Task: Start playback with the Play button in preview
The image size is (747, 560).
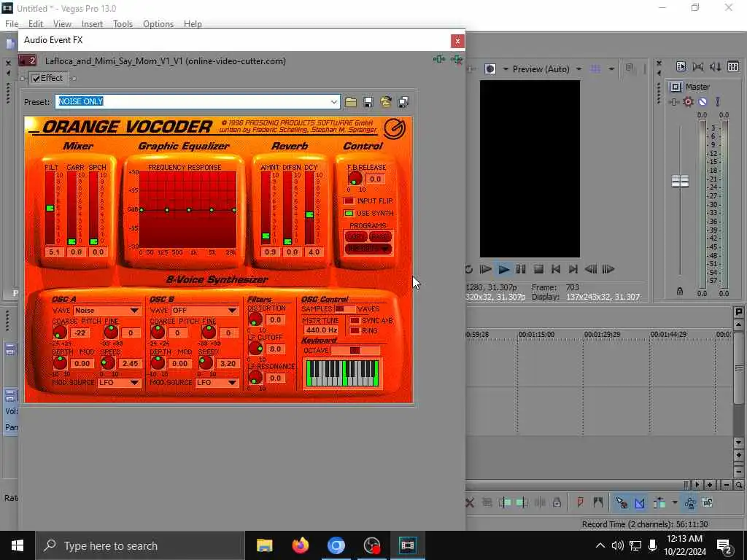Action: coord(503,270)
